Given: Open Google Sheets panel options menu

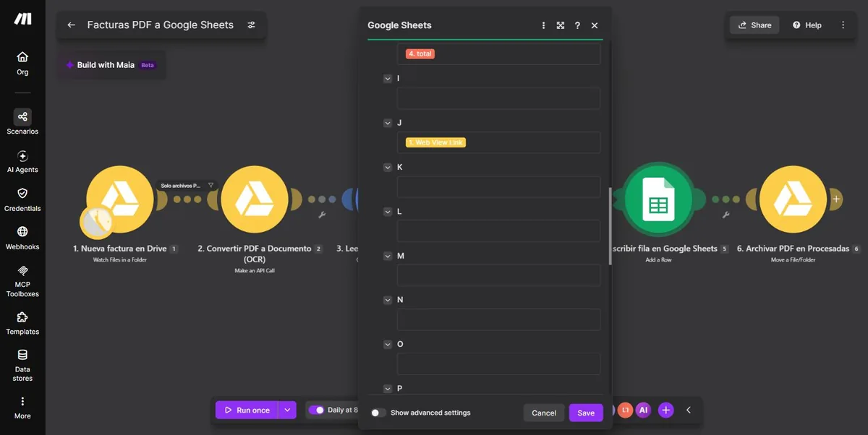Looking at the screenshot, I should (544, 25).
